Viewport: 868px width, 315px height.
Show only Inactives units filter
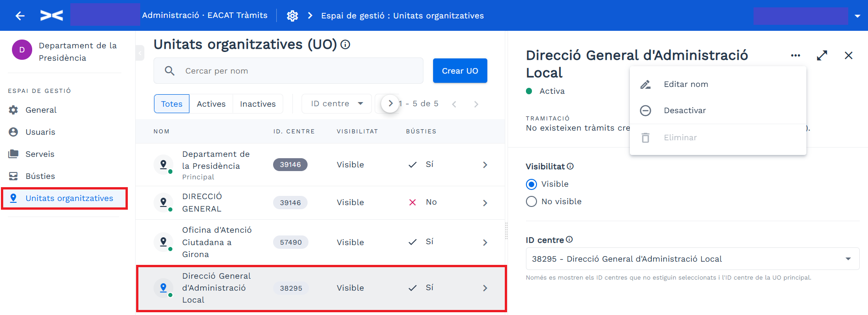[258, 104]
